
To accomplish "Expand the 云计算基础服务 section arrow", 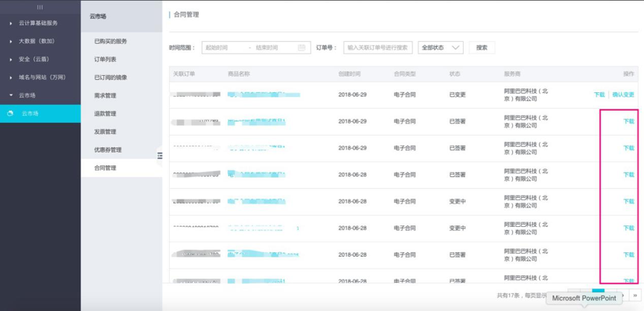I will [10, 23].
